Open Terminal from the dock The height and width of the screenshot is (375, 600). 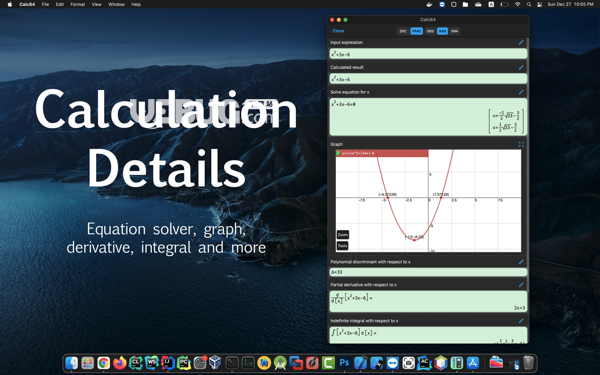tap(232, 363)
